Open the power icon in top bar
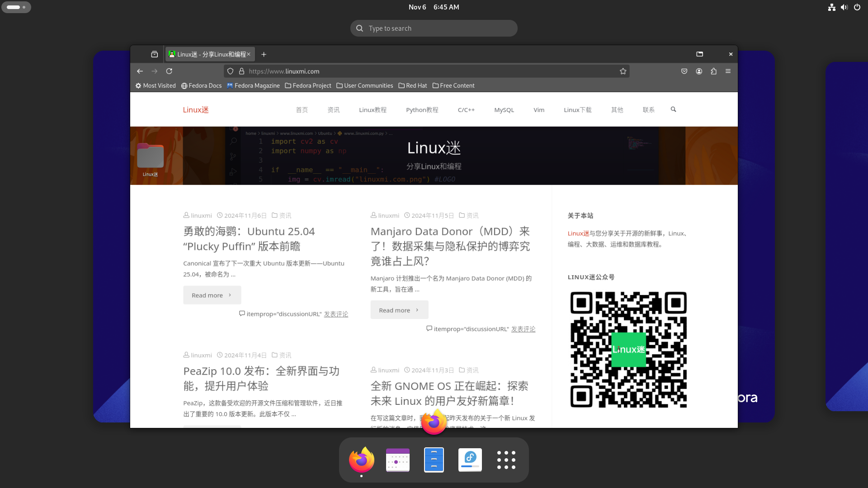The width and height of the screenshot is (868, 488). (x=857, y=7)
